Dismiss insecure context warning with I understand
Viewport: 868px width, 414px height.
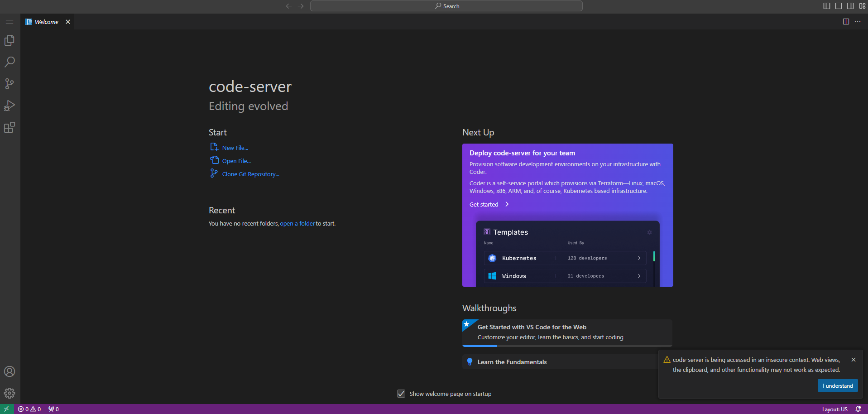tap(837, 385)
